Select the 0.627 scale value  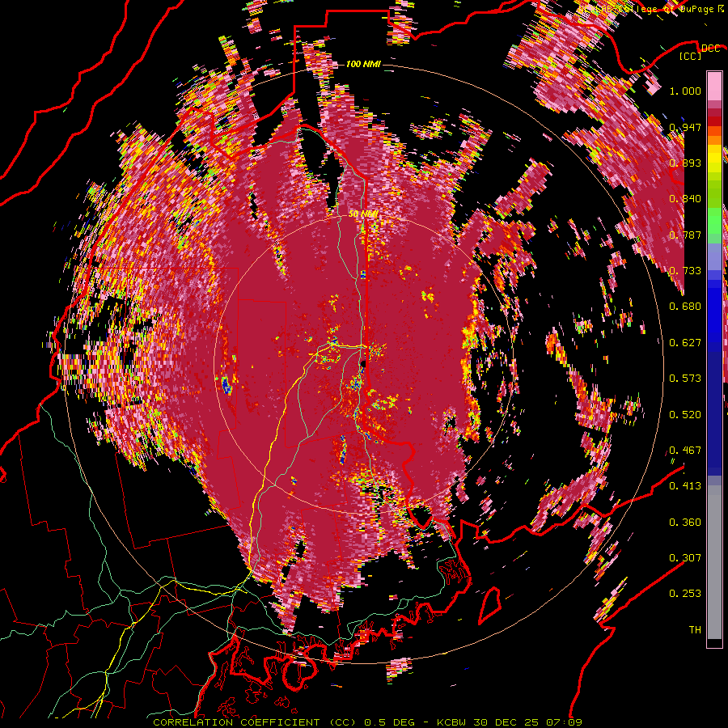pyautogui.click(x=685, y=343)
